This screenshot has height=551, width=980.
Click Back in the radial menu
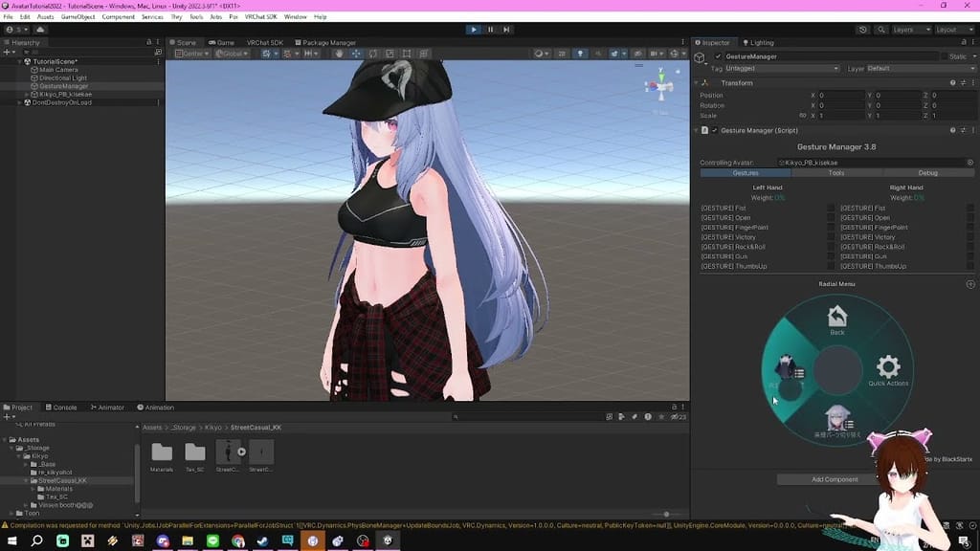pyautogui.click(x=835, y=315)
